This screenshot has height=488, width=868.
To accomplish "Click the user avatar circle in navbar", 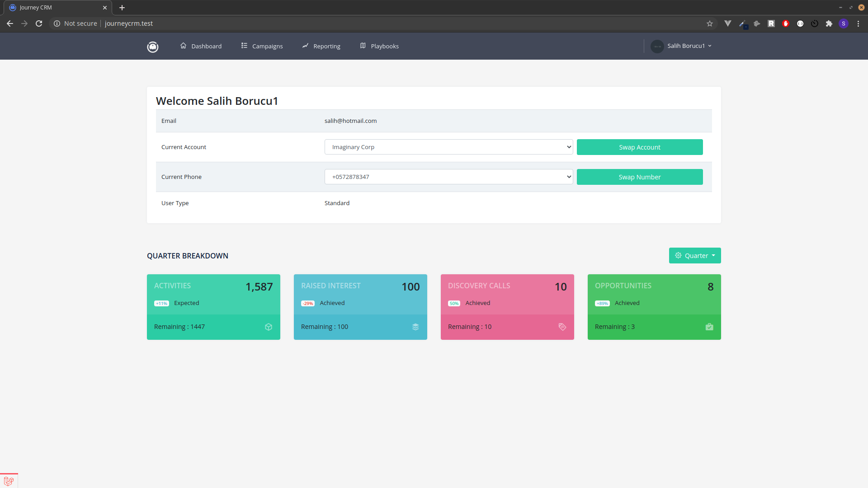I will [x=657, y=46].
